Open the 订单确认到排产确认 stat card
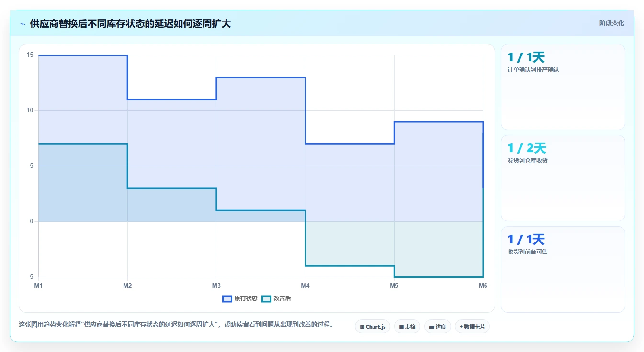This screenshot has height=352, width=644. pos(563,87)
